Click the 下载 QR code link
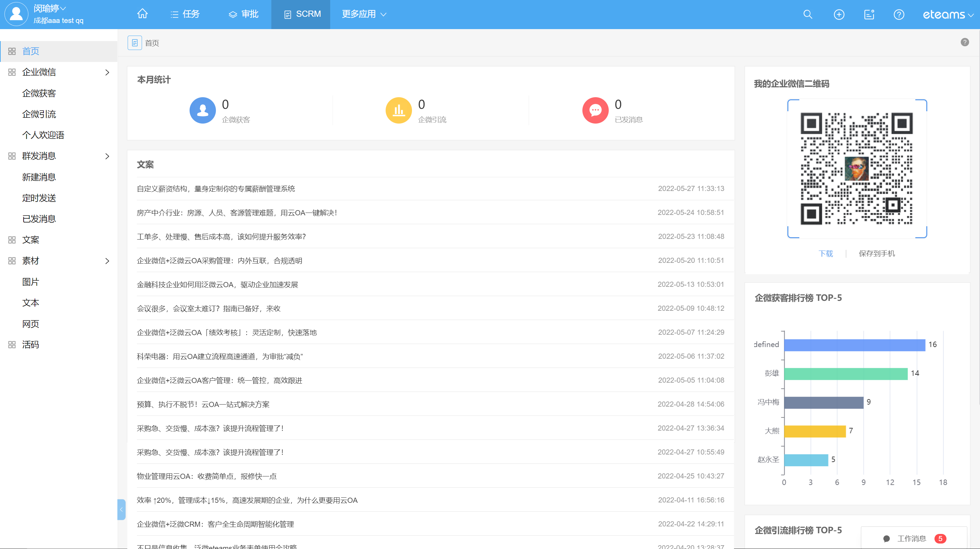 pos(826,253)
